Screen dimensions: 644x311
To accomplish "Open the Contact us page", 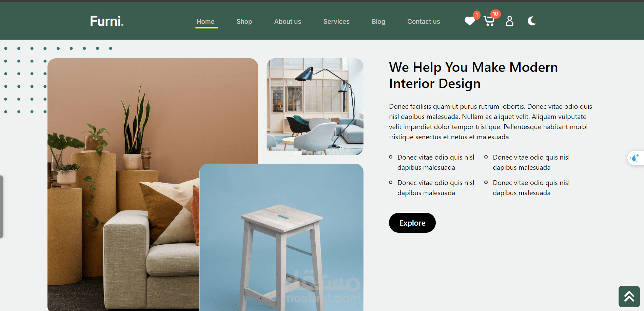I will coord(424,21).
